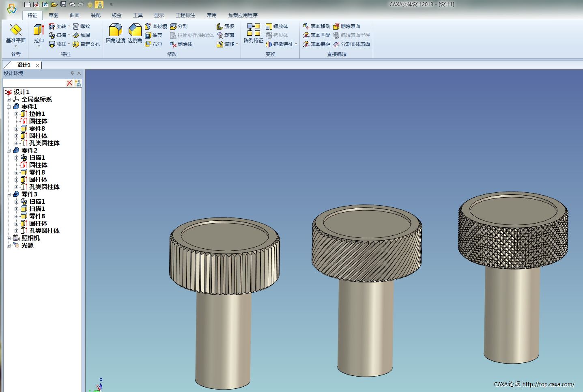Collapse the 零件1 tree node
Image resolution: width=583 pixels, height=392 pixels.
pyautogui.click(x=9, y=107)
